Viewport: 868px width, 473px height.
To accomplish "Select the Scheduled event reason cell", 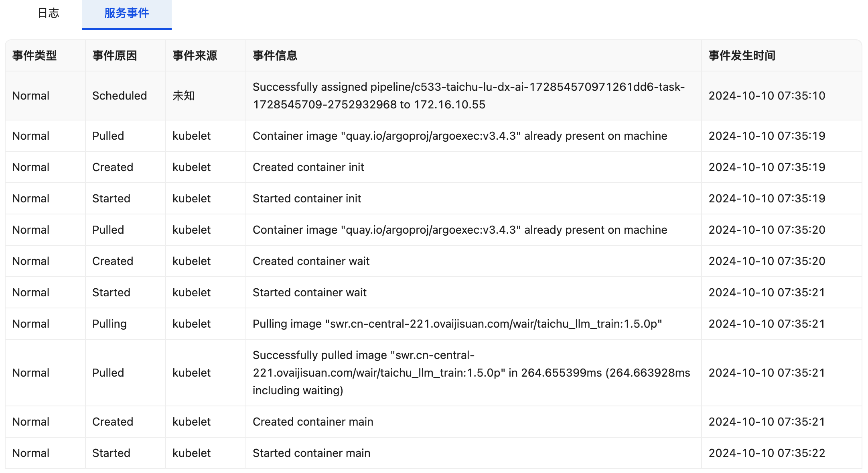I will coord(120,96).
